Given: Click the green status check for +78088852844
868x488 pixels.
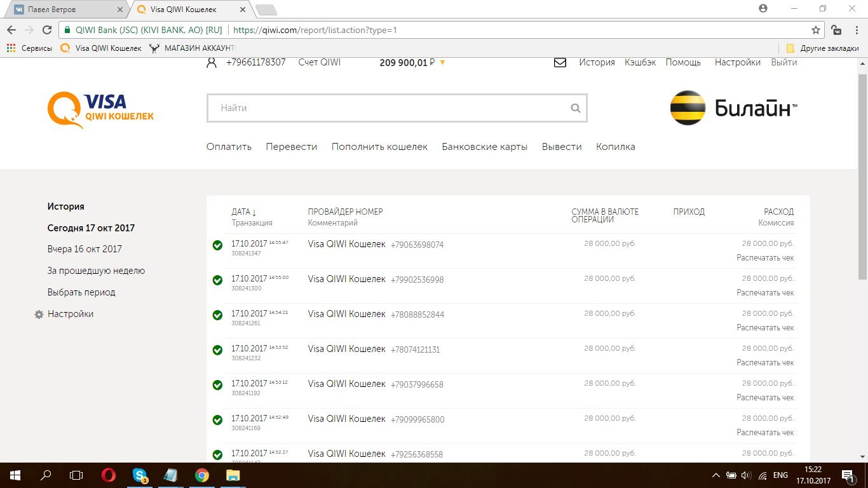Looking at the screenshot, I should pyautogui.click(x=217, y=315).
